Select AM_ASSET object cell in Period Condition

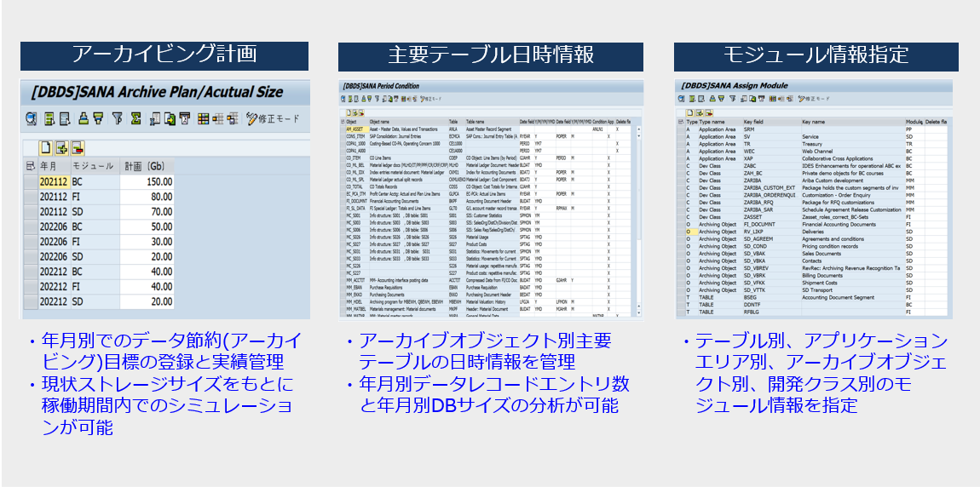pos(356,129)
